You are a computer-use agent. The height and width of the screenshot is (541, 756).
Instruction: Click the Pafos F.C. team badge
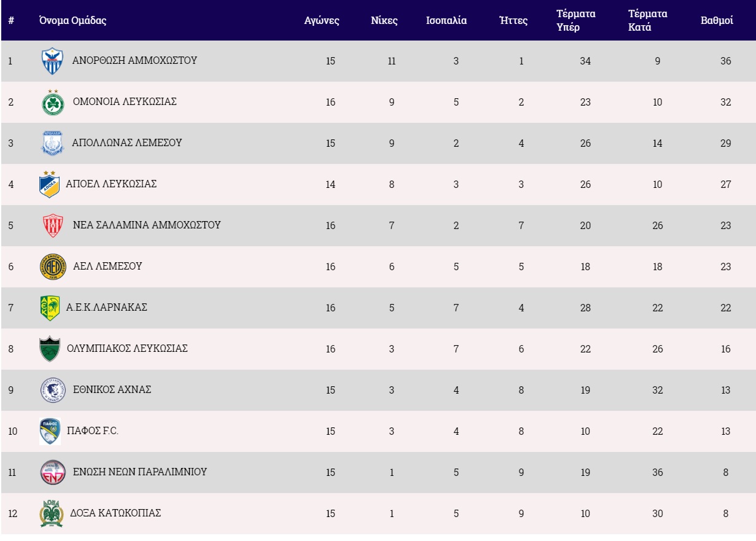[49, 431]
